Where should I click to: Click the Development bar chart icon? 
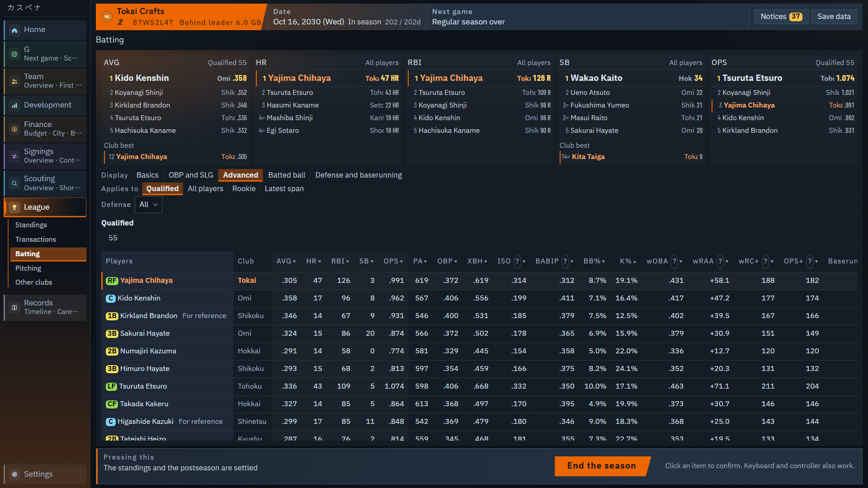pos(14,105)
